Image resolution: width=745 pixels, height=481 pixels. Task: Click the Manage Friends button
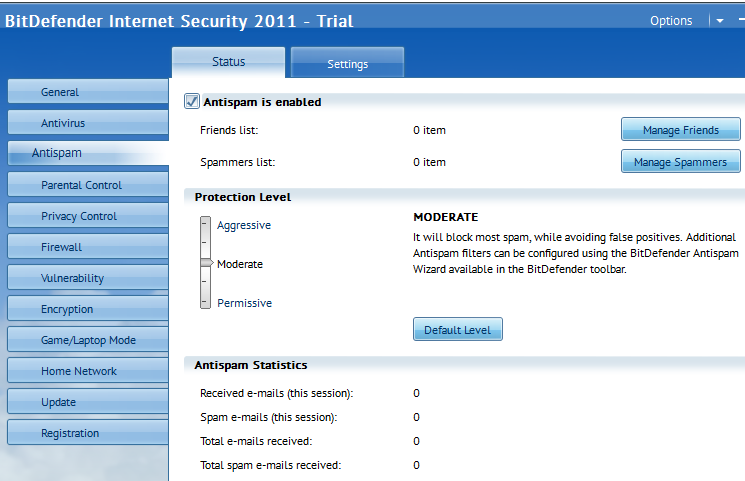pyautogui.click(x=680, y=129)
